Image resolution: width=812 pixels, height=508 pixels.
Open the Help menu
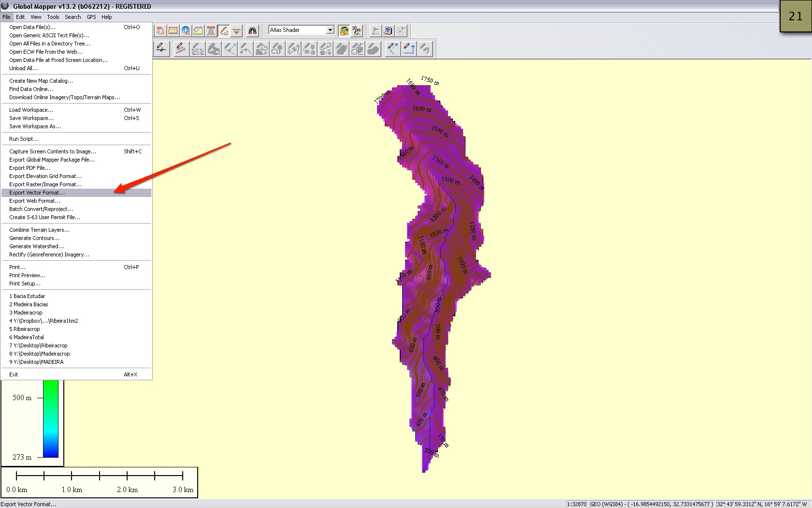[107, 17]
